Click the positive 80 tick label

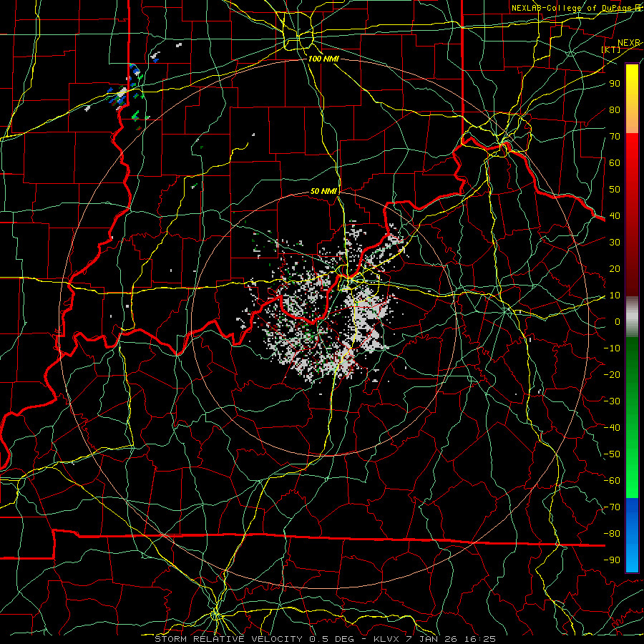coord(615,110)
